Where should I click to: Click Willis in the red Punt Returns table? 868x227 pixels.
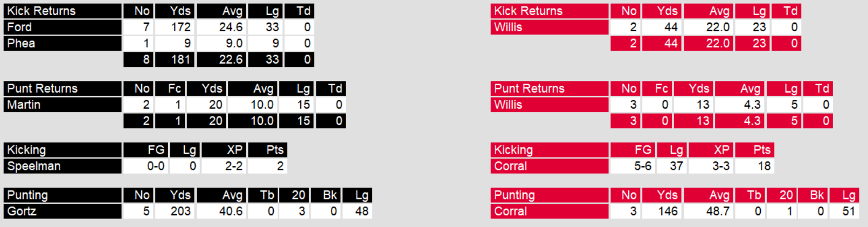(508, 105)
